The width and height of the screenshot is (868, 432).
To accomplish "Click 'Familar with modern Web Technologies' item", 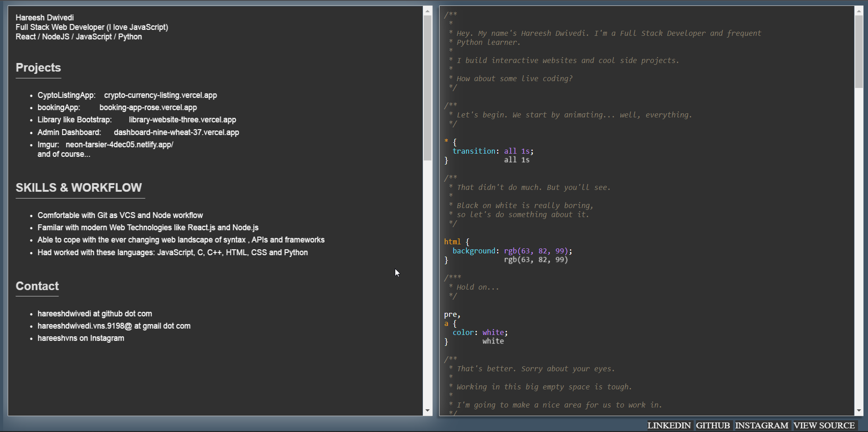I will 148,228.
